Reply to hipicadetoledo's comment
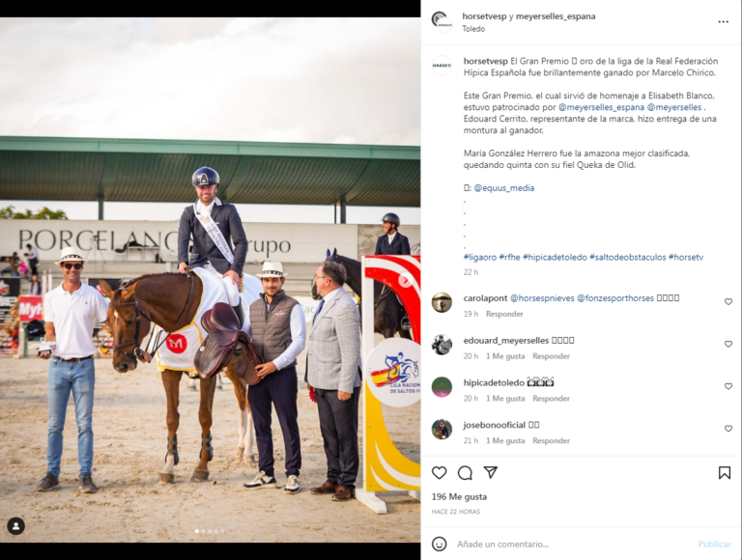 552,398
